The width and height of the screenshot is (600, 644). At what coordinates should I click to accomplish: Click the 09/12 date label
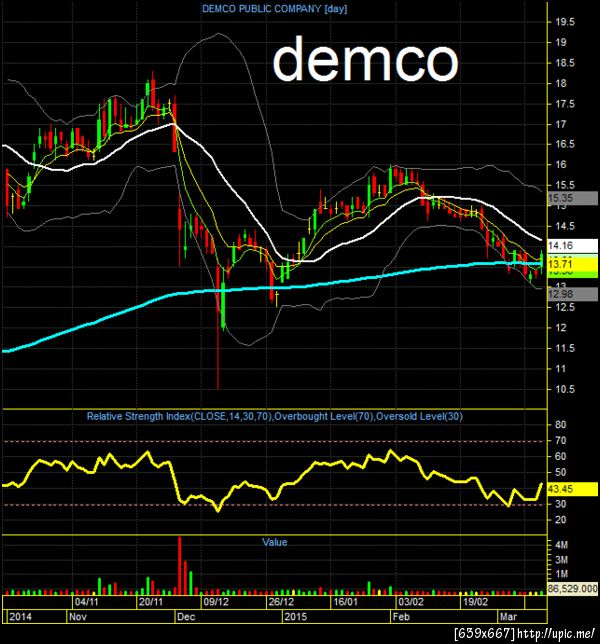point(216,602)
